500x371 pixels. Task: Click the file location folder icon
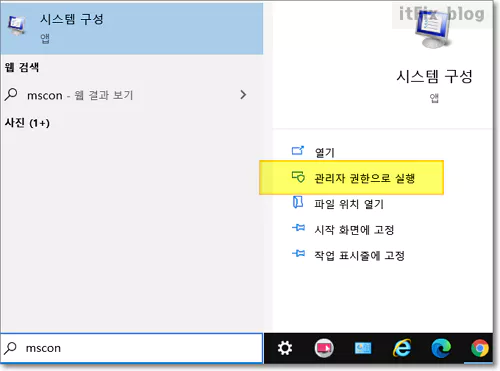pos(298,202)
